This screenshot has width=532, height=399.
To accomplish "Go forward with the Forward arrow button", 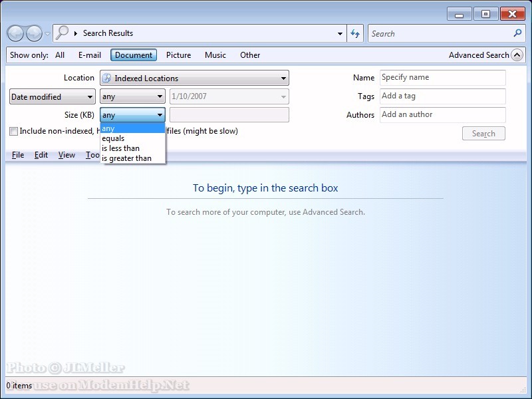I will [x=35, y=33].
